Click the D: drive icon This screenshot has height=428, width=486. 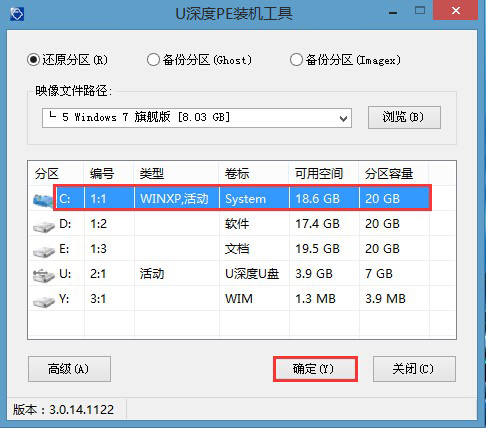(44, 226)
